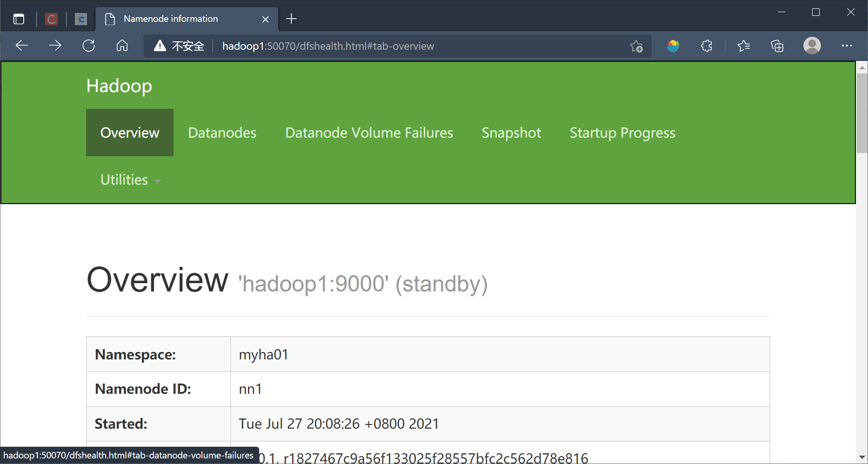Click the 'hadoop1:9000' (standby) subtitle
This screenshot has width=868, height=464.
(x=363, y=284)
